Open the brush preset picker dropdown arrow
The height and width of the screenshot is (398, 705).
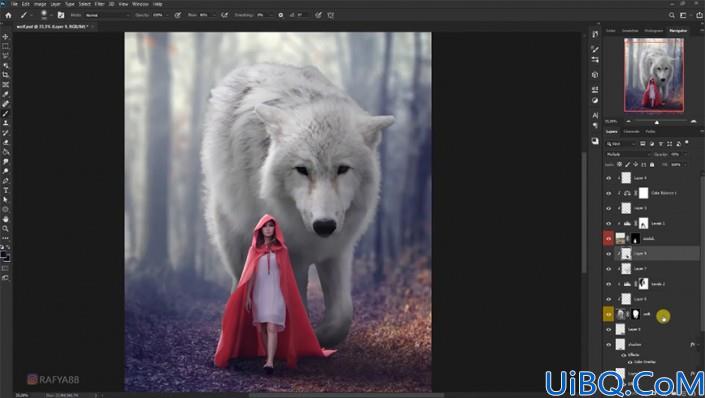tap(51, 15)
